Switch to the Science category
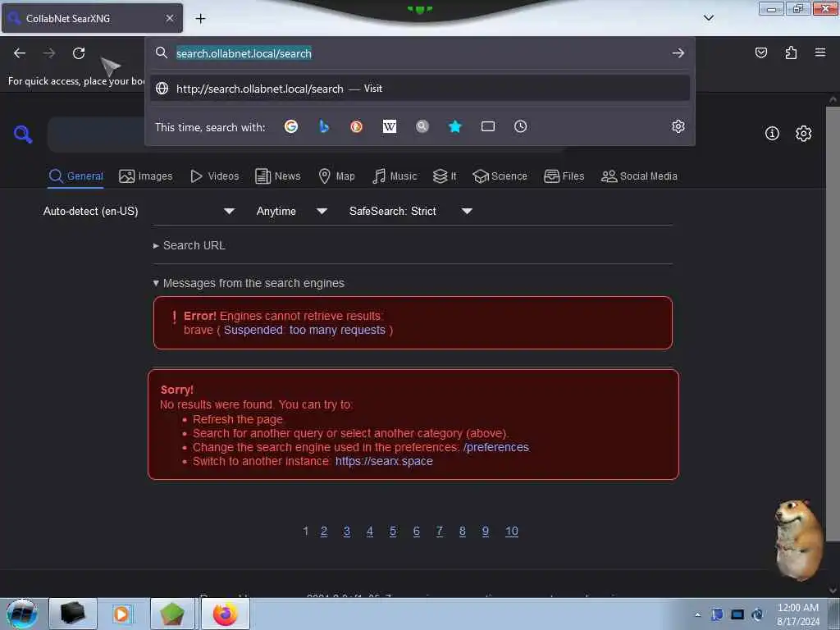Screen dimensions: 840x630 point(500,176)
